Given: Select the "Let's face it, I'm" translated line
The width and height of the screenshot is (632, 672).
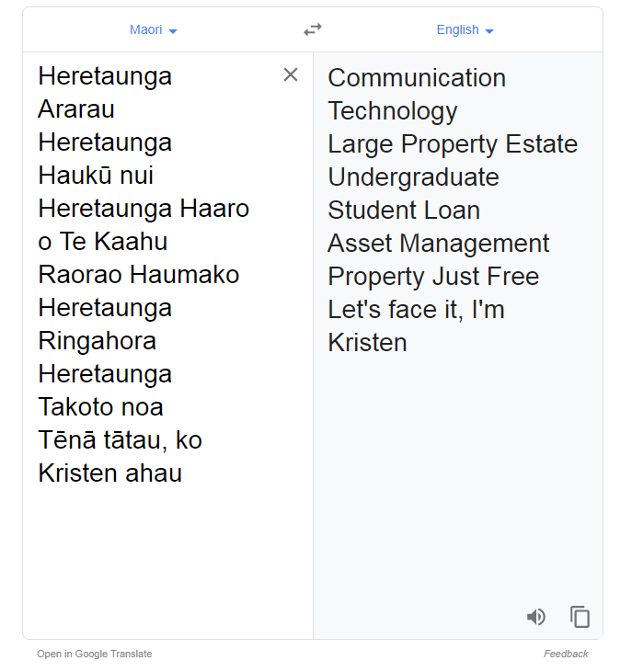Looking at the screenshot, I should pyautogui.click(x=417, y=310).
